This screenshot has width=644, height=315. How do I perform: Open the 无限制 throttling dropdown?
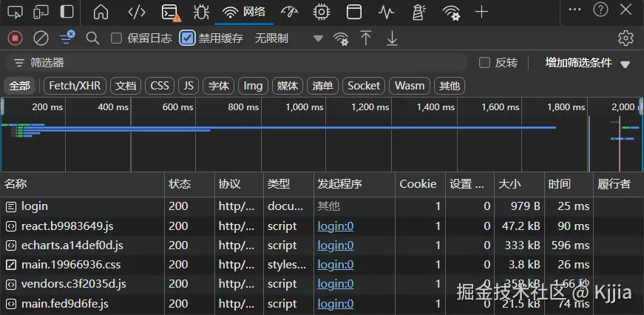point(289,38)
